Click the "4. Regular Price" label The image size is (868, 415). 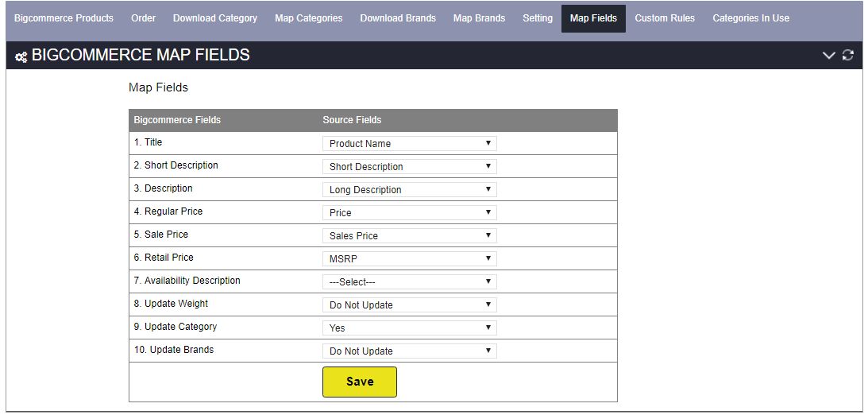(x=168, y=211)
